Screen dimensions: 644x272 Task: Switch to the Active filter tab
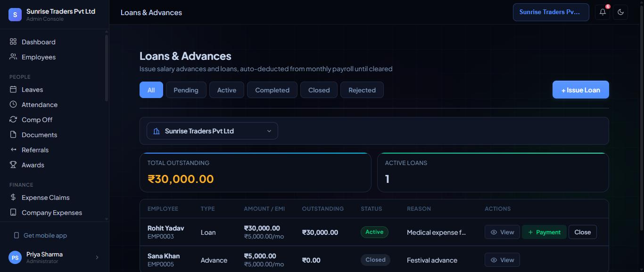pos(227,90)
